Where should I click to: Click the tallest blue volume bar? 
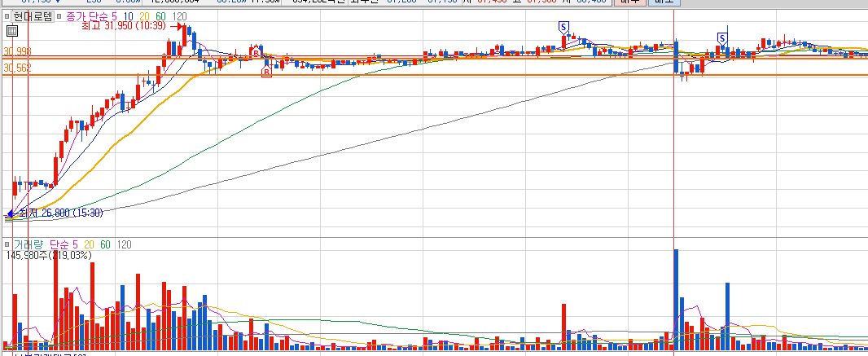tap(676, 300)
